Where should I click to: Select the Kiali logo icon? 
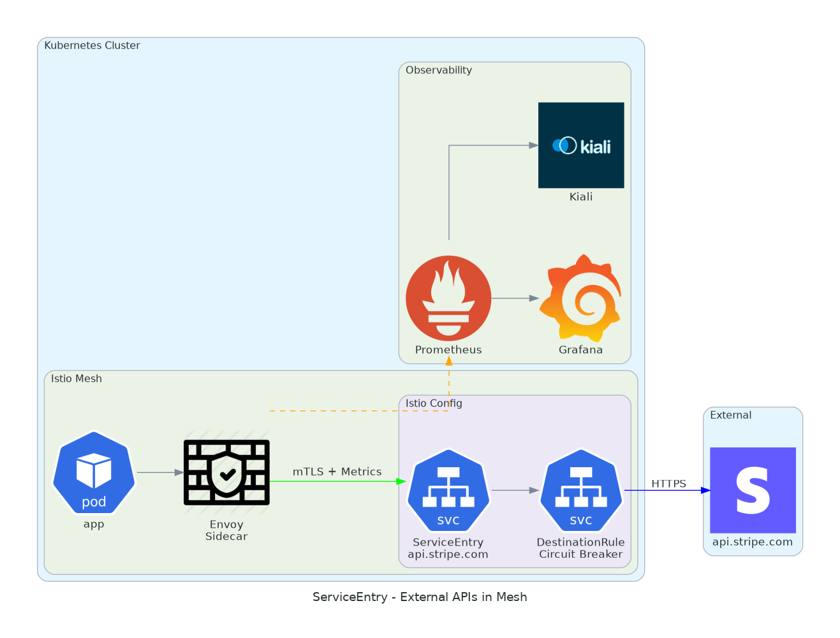click(581, 145)
